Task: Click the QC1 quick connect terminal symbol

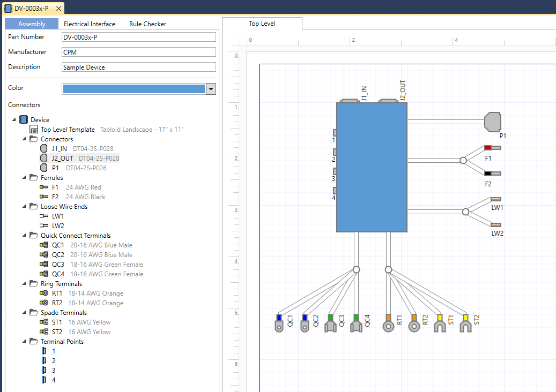Action: point(278,323)
